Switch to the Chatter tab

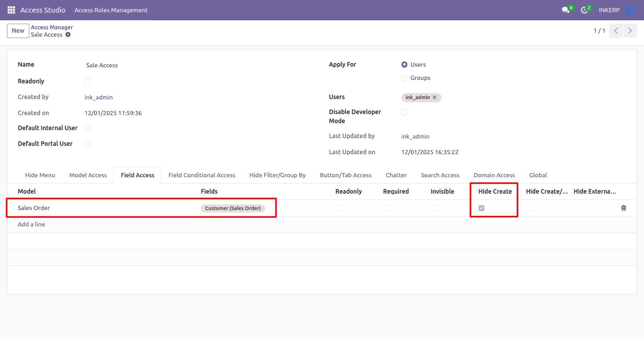(396, 175)
